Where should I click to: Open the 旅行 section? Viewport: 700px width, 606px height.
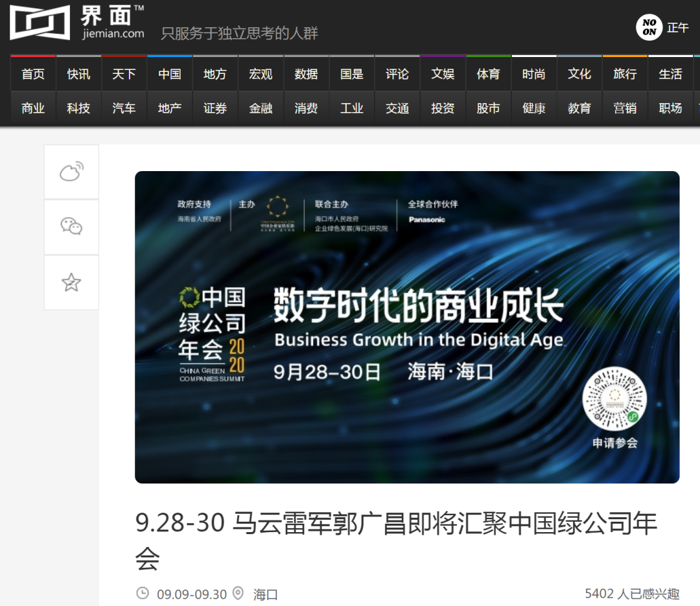coord(625,74)
